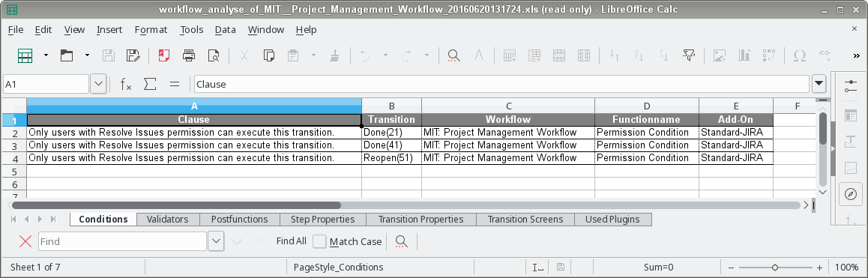This screenshot has width=868, height=278.
Task: Click the zoom in plus button
Action: (x=819, y=268)
